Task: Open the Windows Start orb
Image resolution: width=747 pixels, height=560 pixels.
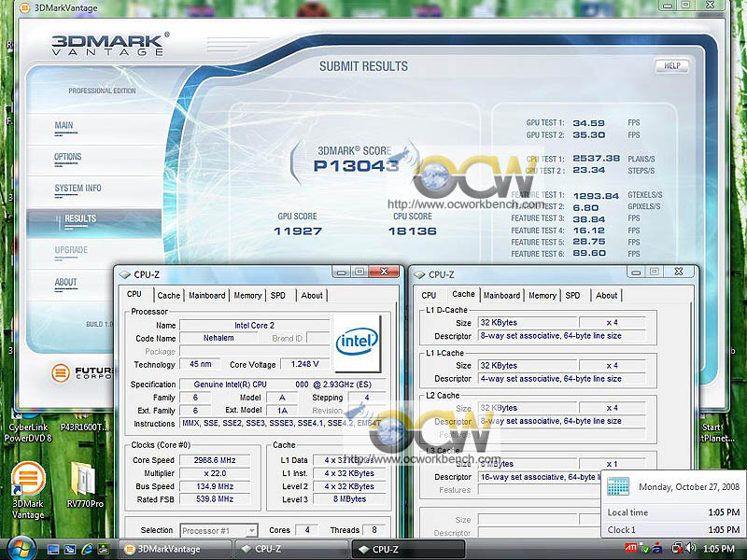Action: point(21,549)
